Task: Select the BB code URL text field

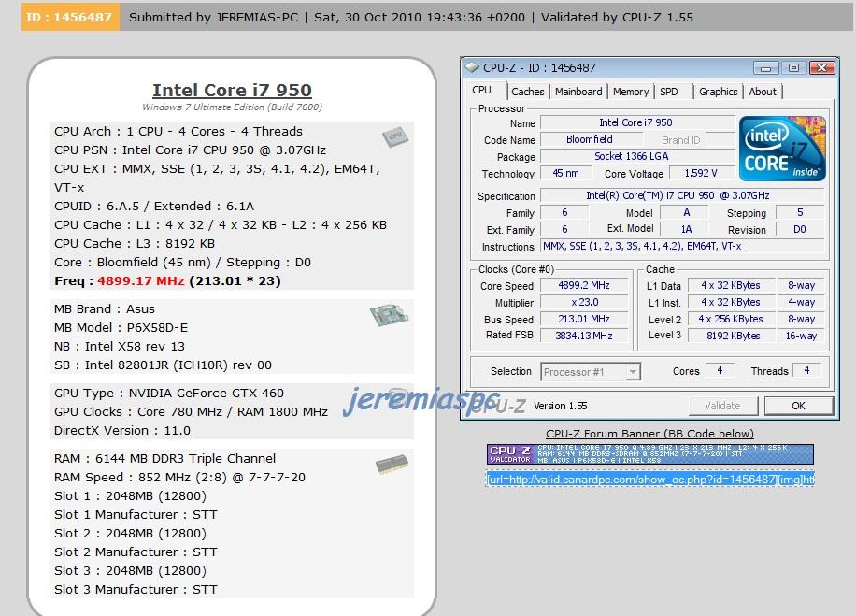Action: [x=650, y=480]
